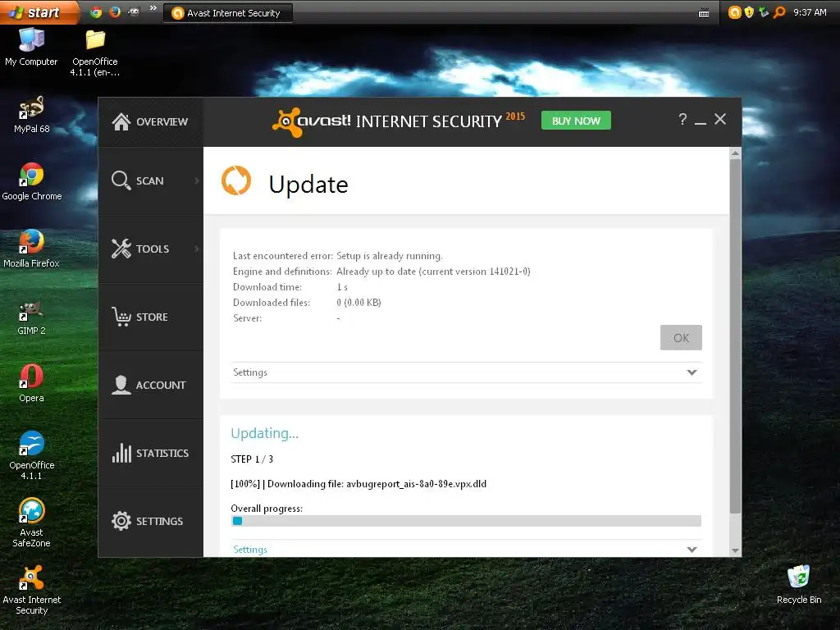Click Firefox icon in quick launch bar

pyautogui.click(x=115, y=12)
